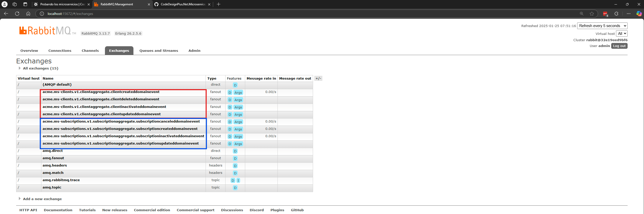Click Args badge on subscriptionupdateddomainevent row
The width and height of the screenshot is (644, 214).
pyautogui.click(x=238, y=144)
